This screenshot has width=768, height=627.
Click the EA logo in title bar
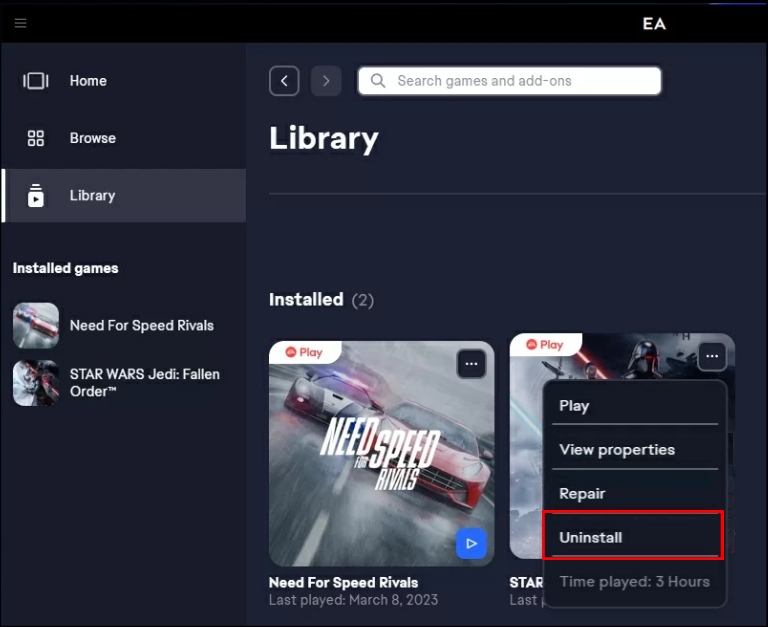[654, 24]
